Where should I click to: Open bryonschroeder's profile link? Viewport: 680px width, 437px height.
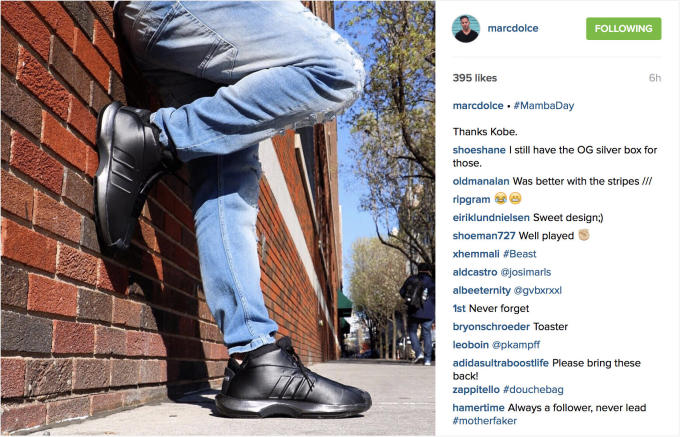point(491,327)
